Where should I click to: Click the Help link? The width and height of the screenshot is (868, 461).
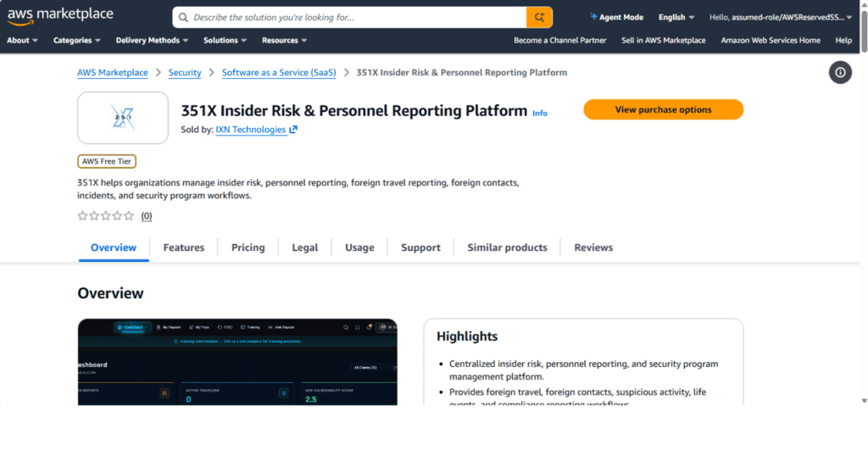click(843, 41)
